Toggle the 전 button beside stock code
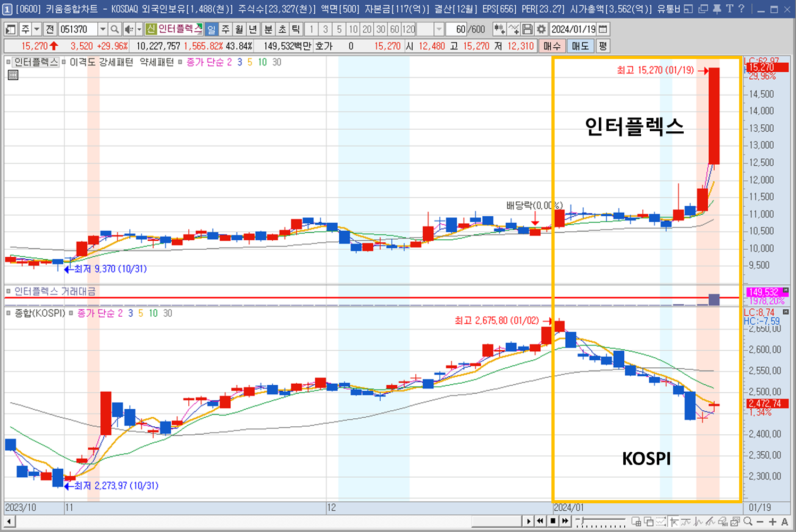The image size is (796, 532). pyautogui.click(x=49, y=29)
